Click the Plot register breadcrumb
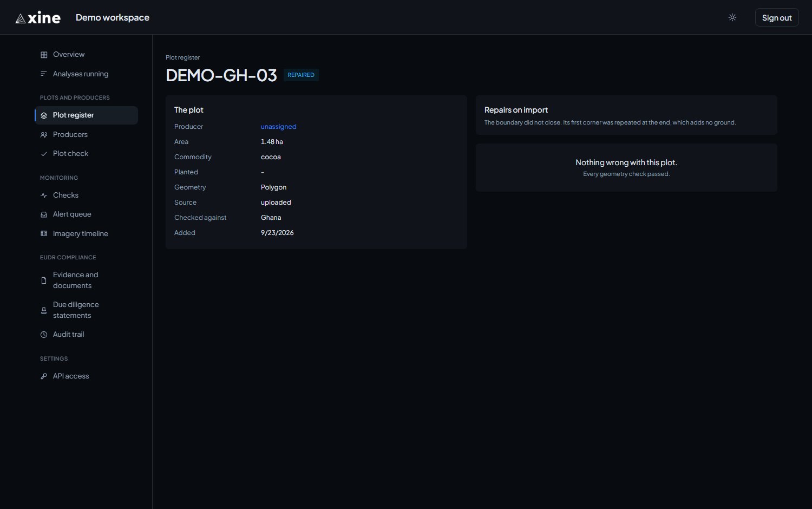 [x=182, y=57]
